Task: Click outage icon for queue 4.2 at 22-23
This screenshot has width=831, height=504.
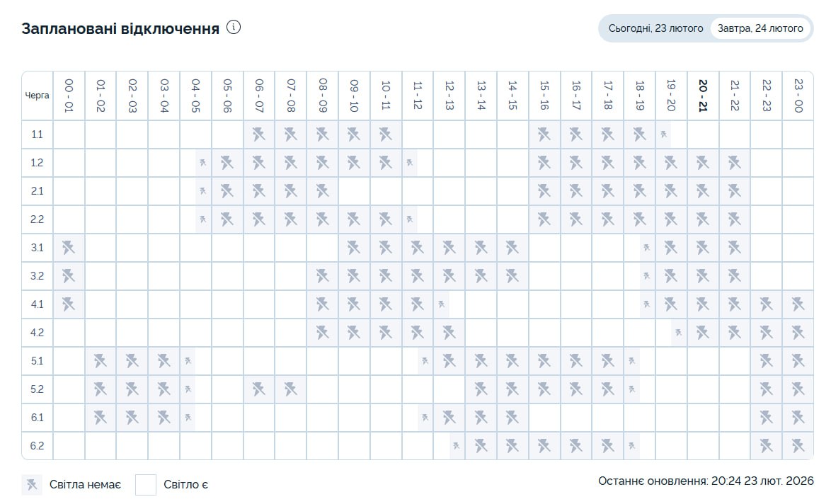Action: tap(767, 333)
